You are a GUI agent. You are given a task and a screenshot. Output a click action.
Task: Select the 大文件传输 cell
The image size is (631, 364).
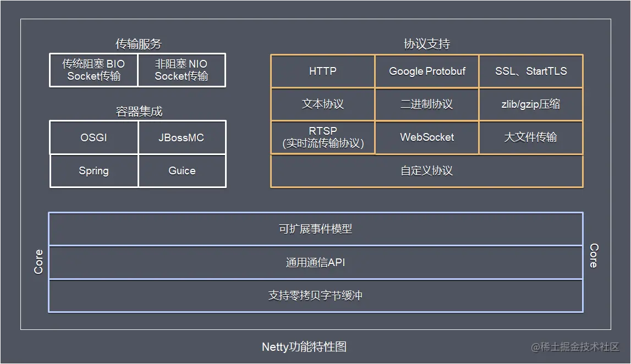[x=531, y=137]
